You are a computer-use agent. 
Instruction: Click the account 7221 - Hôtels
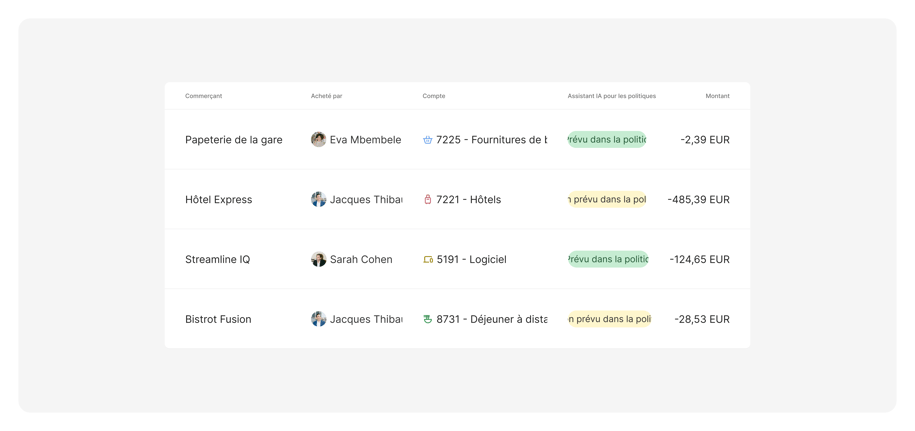pos(469,199)
